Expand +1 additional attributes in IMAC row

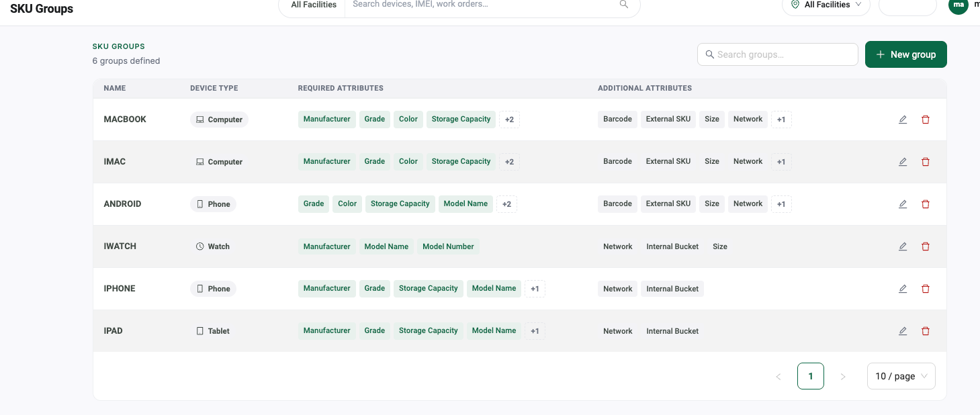pyautogui.click(x=781, y=162)
